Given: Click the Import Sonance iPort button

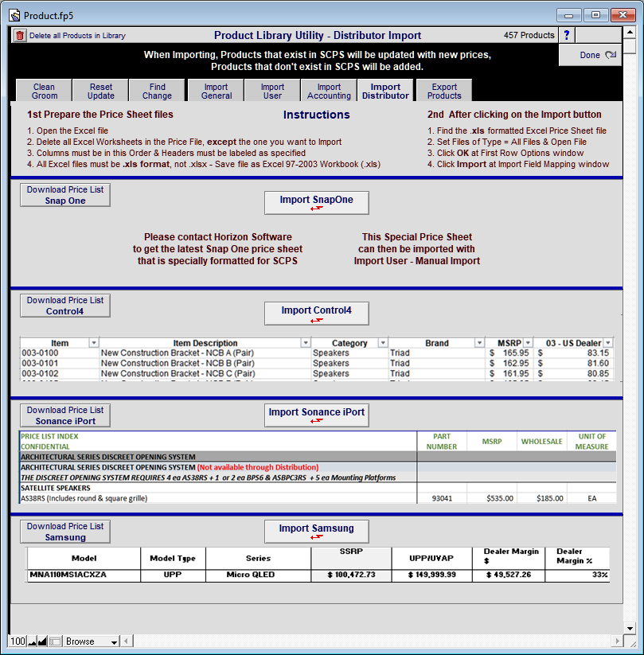Looking at the screenshot, I should click(316, 415).
